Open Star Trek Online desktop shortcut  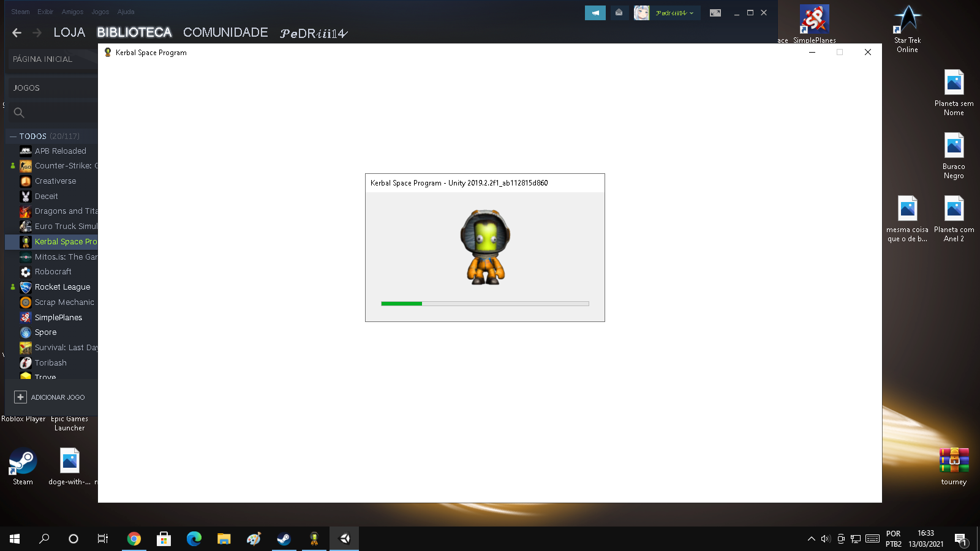coord(907,29)
